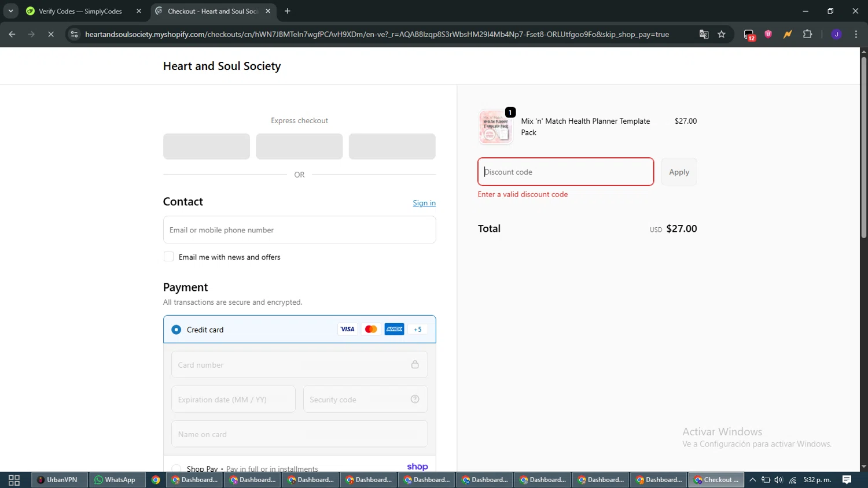The image size is (868, 488).
Task: Click security code help question icon
Action: click(x=415, y=399)
